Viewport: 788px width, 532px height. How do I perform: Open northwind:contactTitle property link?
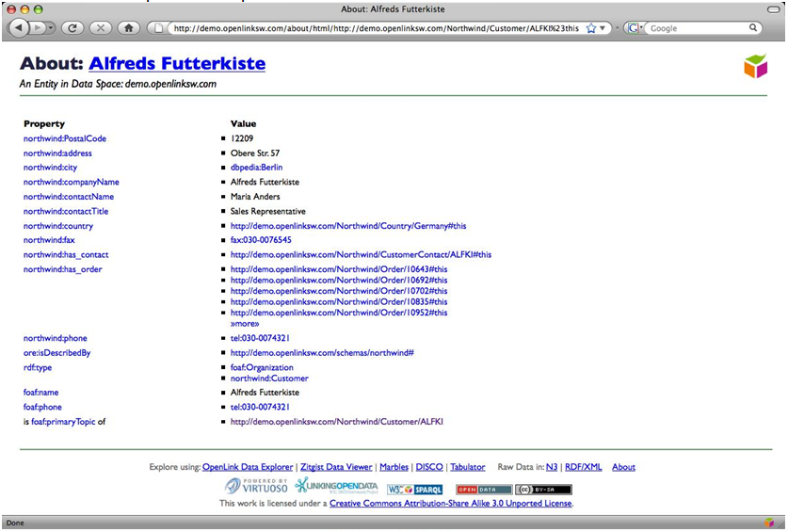[66, 211]
